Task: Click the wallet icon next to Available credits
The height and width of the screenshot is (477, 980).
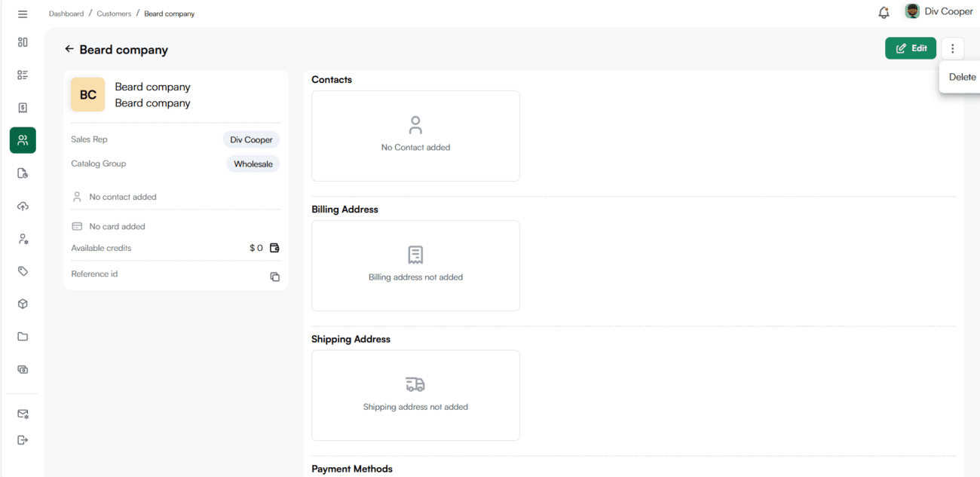Action: coord(274,248)
